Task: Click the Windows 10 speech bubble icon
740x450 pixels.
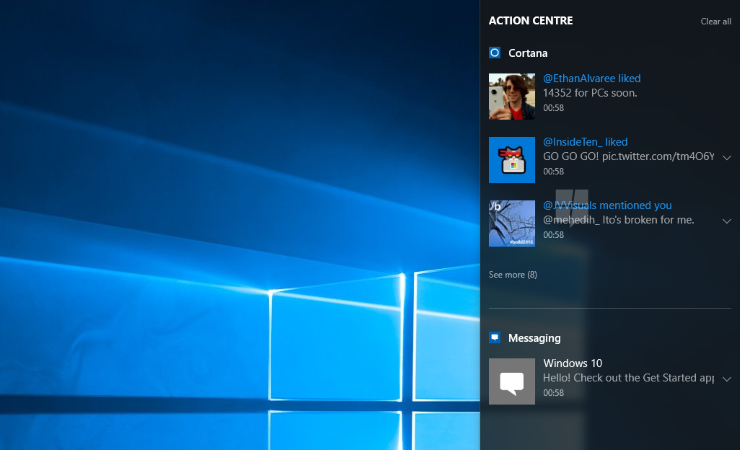Action: (x=511, y=381)
